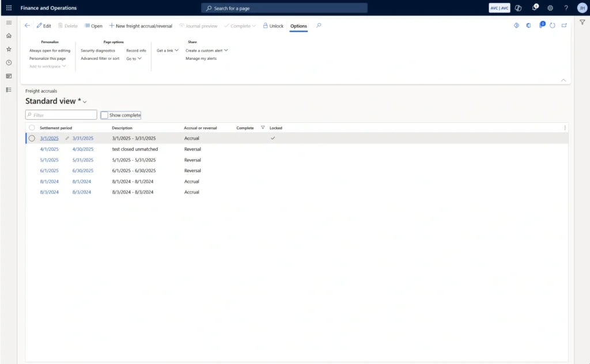590x364 pixels.
Task: View Recent items via the clock icon
Action: point(9,62)
